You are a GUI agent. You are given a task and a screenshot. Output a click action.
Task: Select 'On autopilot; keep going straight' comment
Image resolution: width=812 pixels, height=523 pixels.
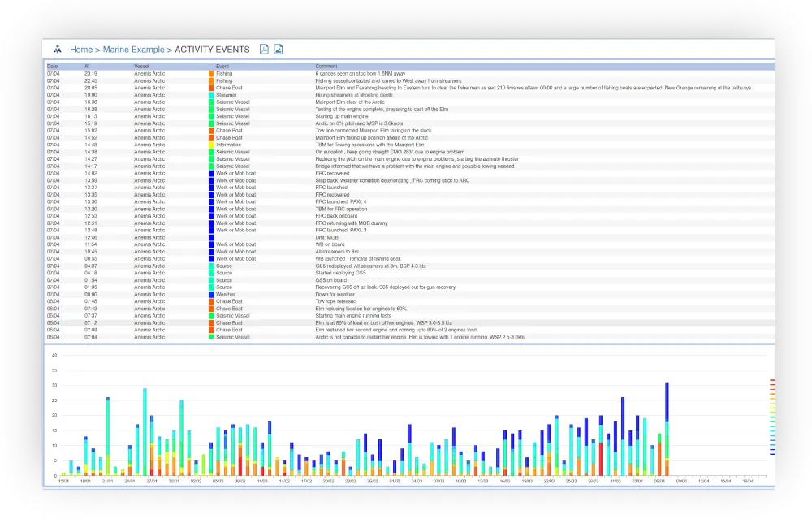(390, 152)
